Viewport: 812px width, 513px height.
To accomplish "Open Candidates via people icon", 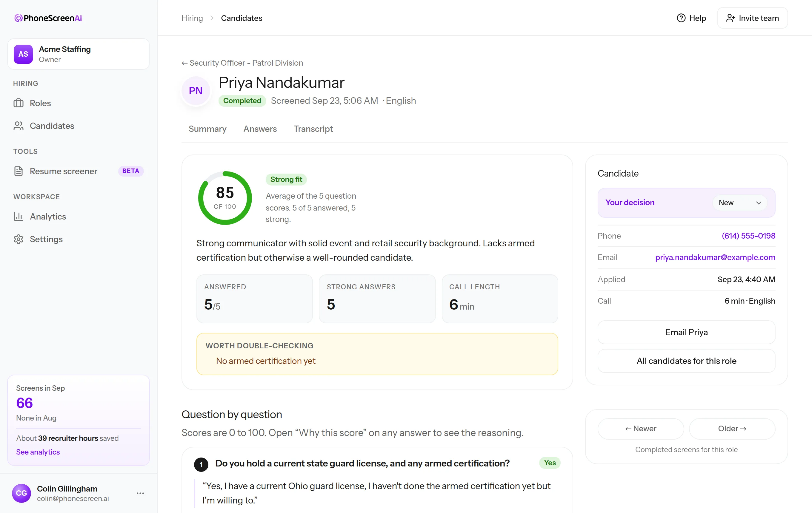I will tap(19, 126).
